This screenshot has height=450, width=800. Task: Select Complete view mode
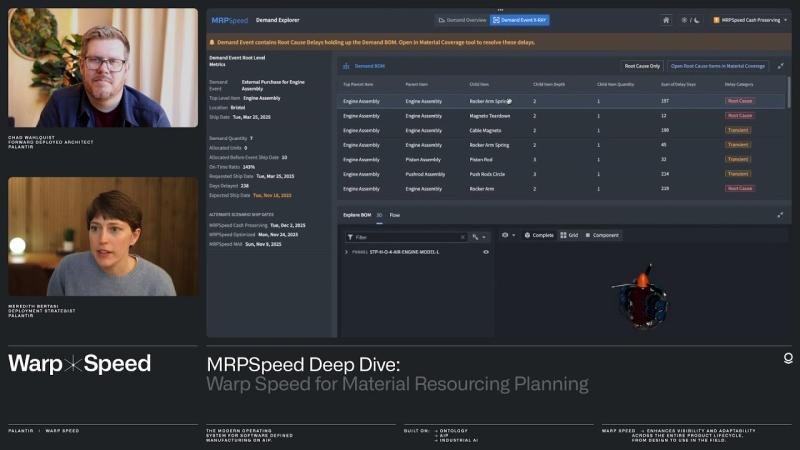[x=539, y=235]
